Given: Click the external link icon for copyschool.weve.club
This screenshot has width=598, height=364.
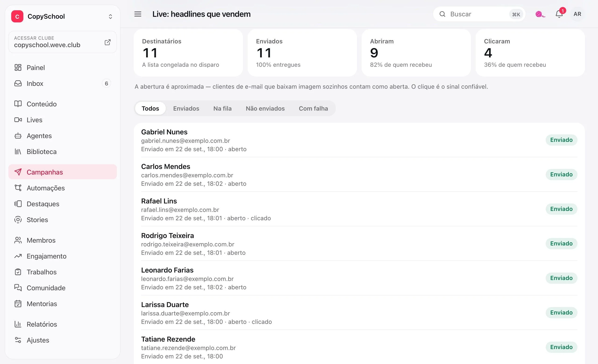Looking at the screenshot, I should [107, 42].
